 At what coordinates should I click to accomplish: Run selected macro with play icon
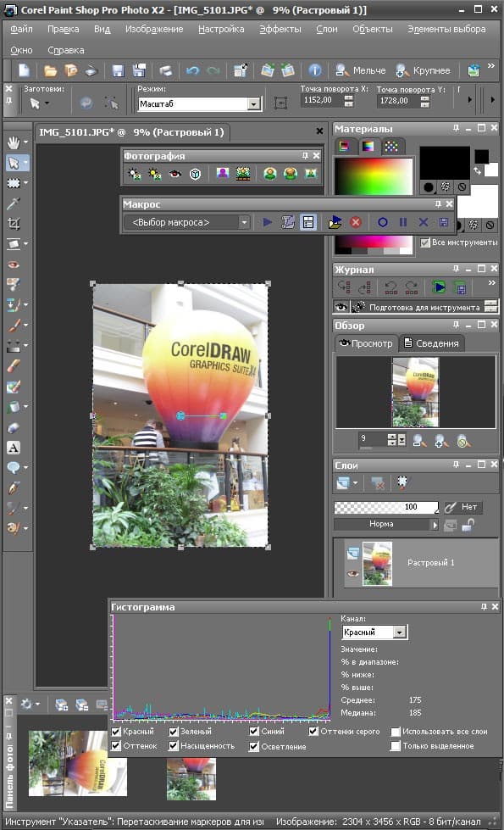click(268, 222)
